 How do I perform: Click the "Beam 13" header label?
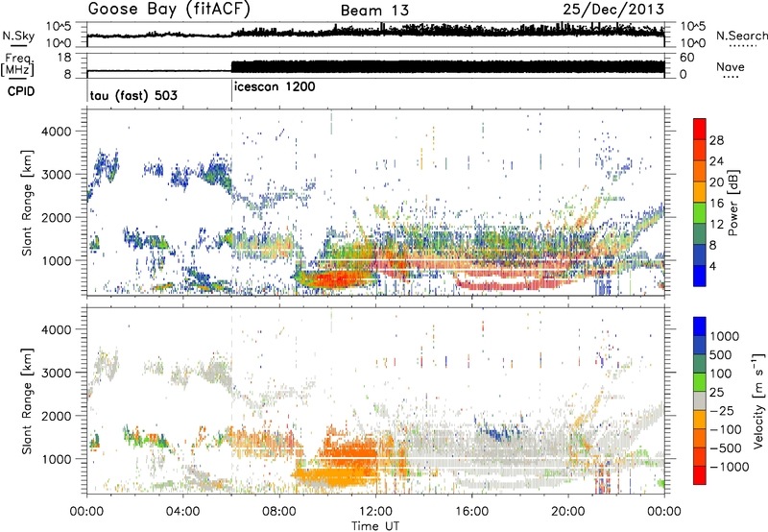374,11
